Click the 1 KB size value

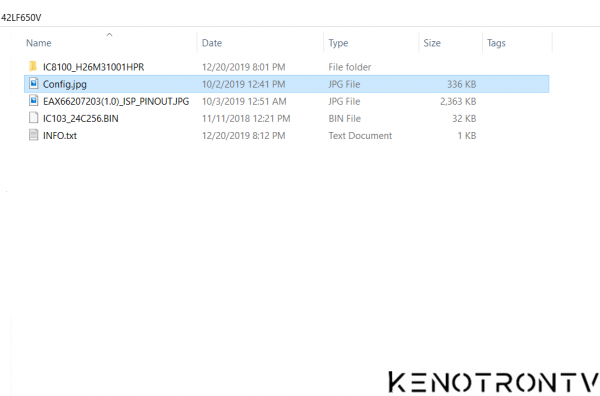tap(467, 135)
